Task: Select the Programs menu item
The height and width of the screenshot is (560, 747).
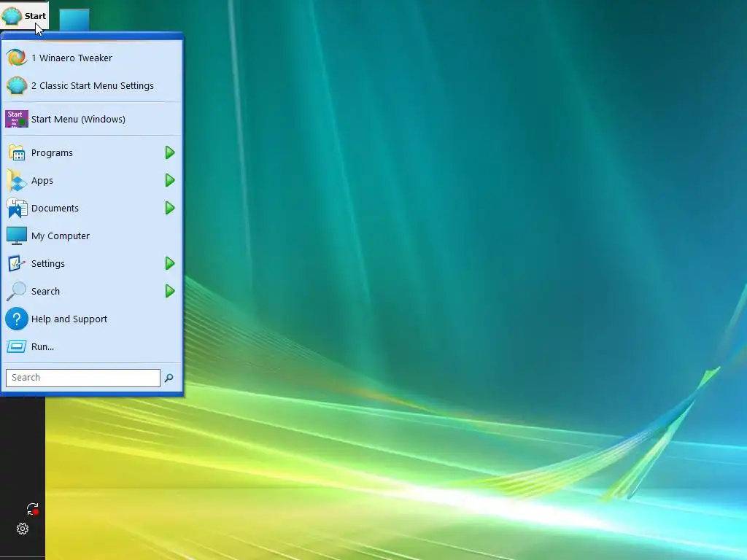Action: 92,153
